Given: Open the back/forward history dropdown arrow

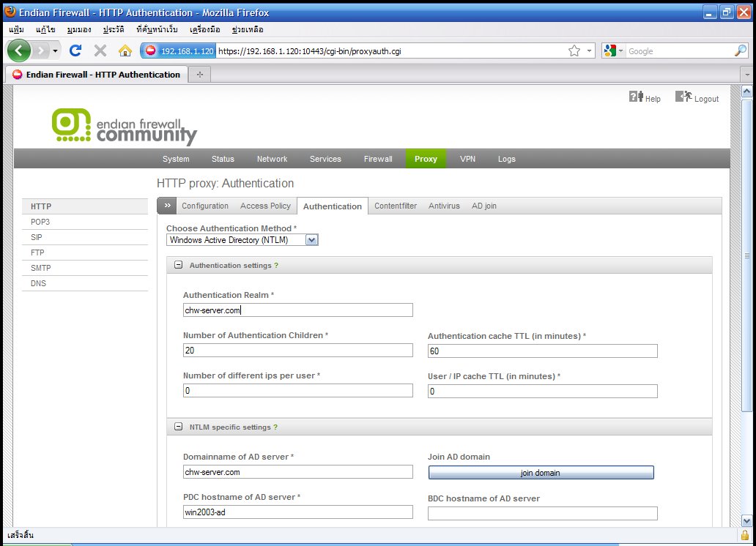Looking at the screenshot, I should (56, 51).
